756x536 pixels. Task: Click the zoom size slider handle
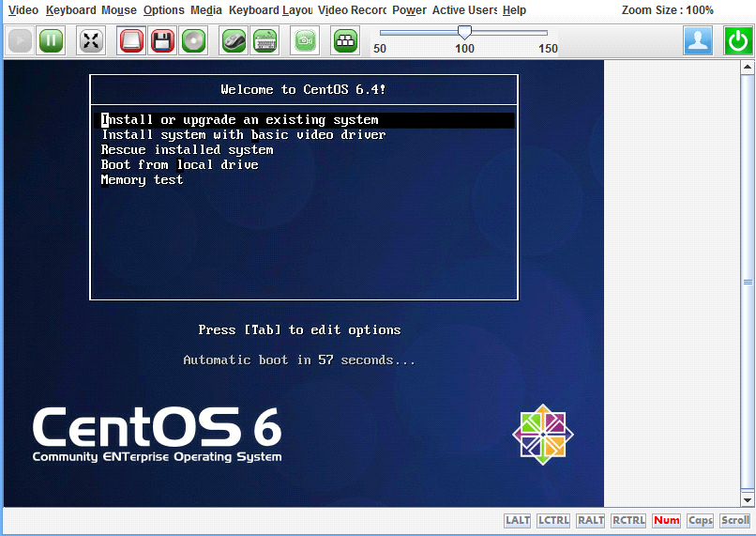[x=464, y=33]
